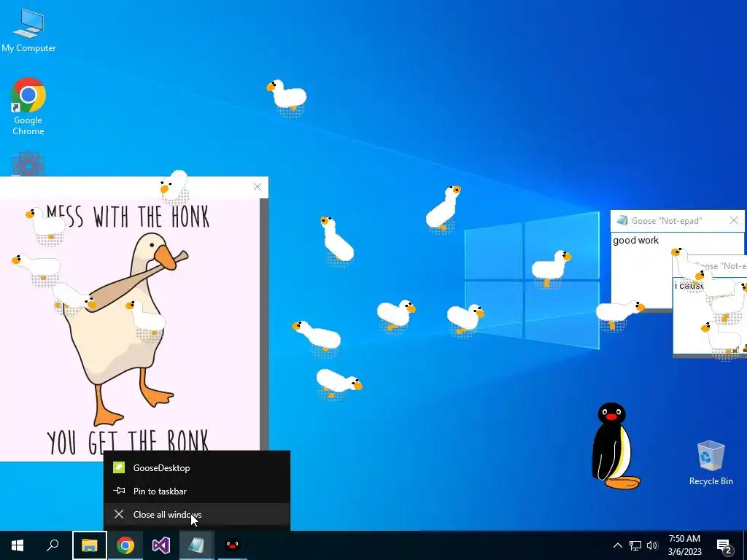Open File Explorer from taskbar
Viewport: 747px width, 560px height.
point(89,545)
